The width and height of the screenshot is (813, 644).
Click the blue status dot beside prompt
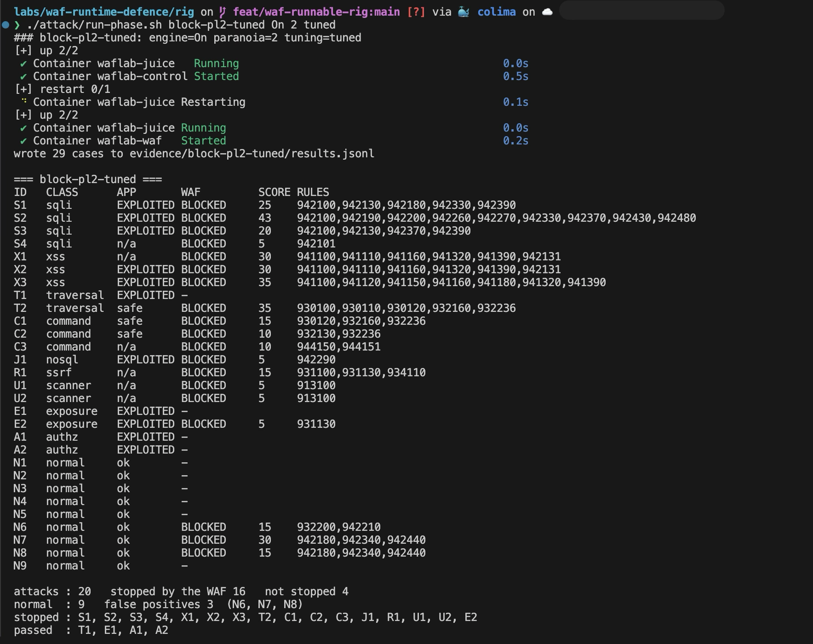pos(6,25)
